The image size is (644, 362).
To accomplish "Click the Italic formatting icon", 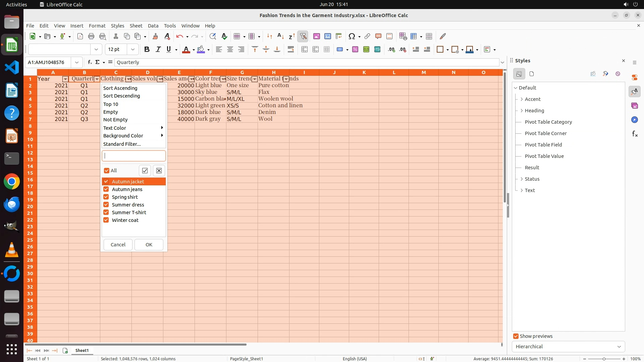I will (158, 50).
